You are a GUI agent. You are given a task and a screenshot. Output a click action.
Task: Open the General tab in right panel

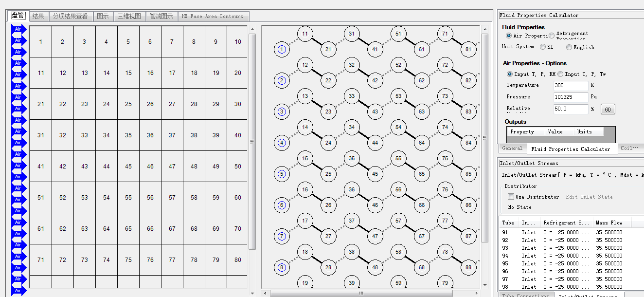[512, 148]
